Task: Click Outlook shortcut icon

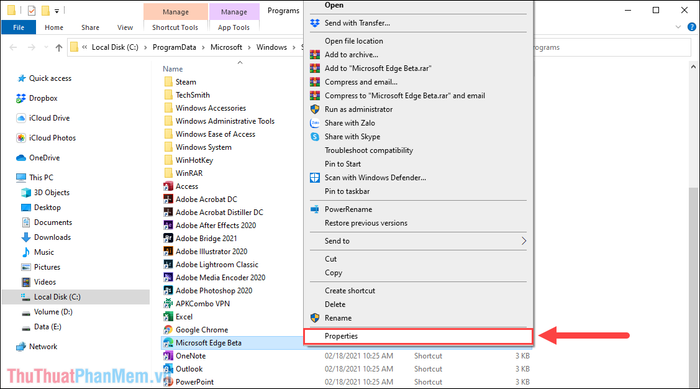Action: (168, 369)
